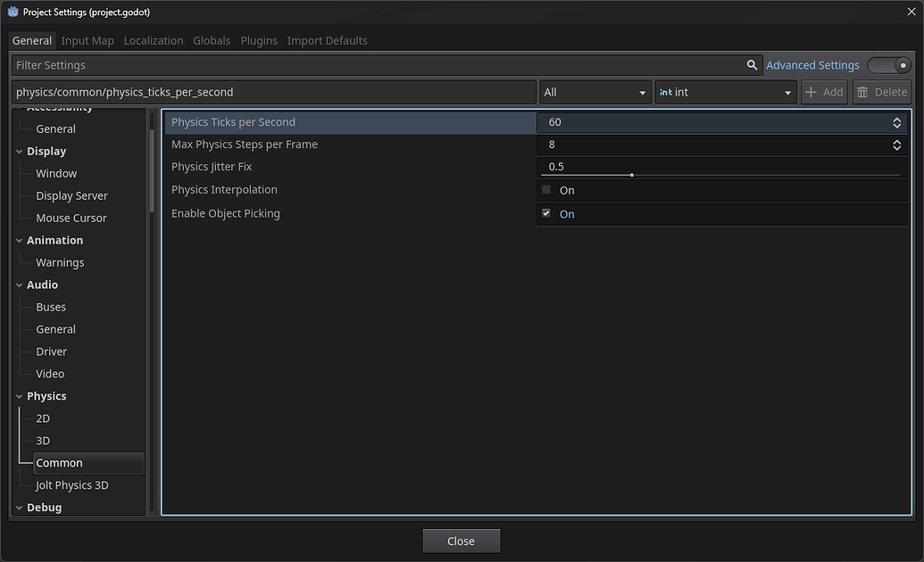Open the Globals tab

pyautogui.click(x=212, y=40)
